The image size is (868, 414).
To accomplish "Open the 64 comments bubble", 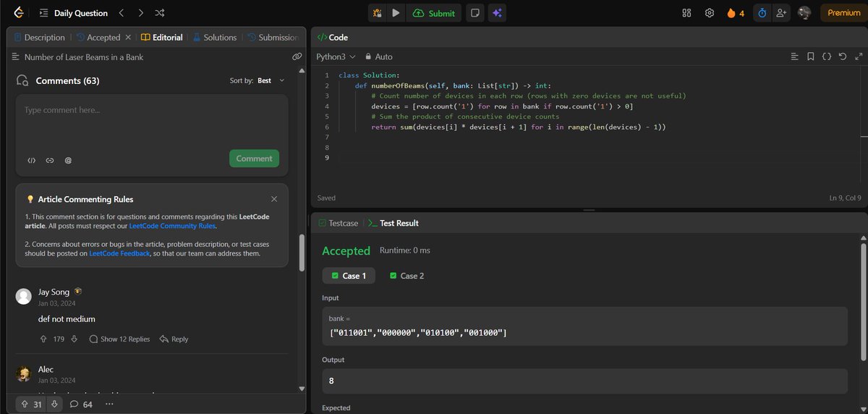I will pos(81,404).
